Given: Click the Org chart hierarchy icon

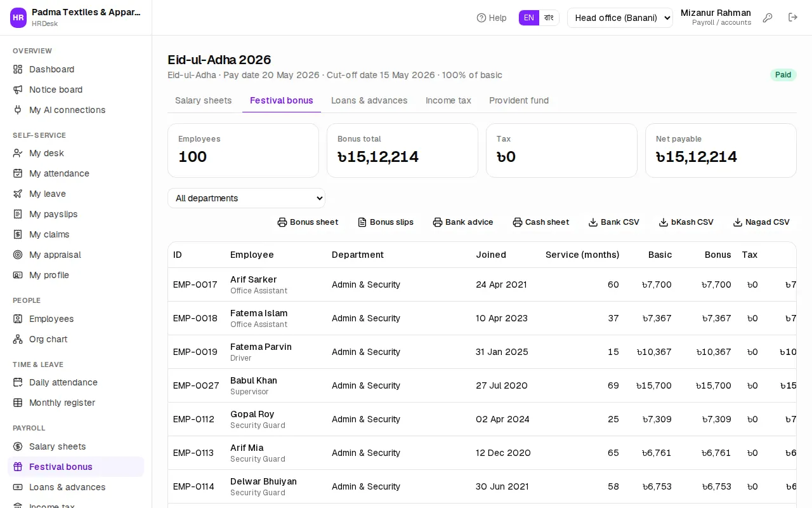Looking at the screenshot, I should [18, 339].
